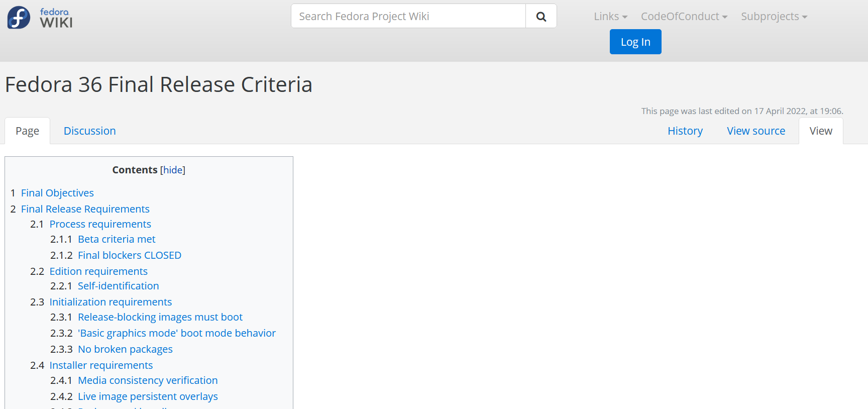The image size is (868, 409).
Task: Jump to Media consistency verification
Action: point(148,380)
